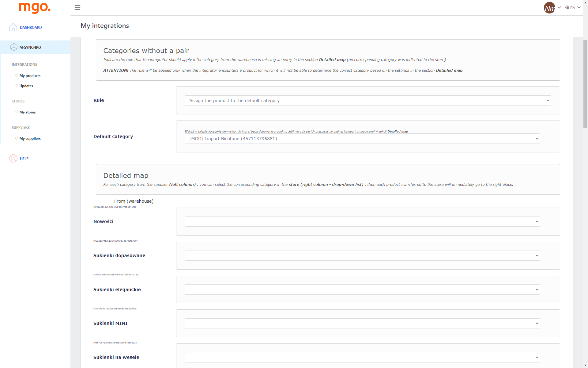Go to DASHBOARD in the sidebar
Viewport: 588px width, 368px height.
31,28
